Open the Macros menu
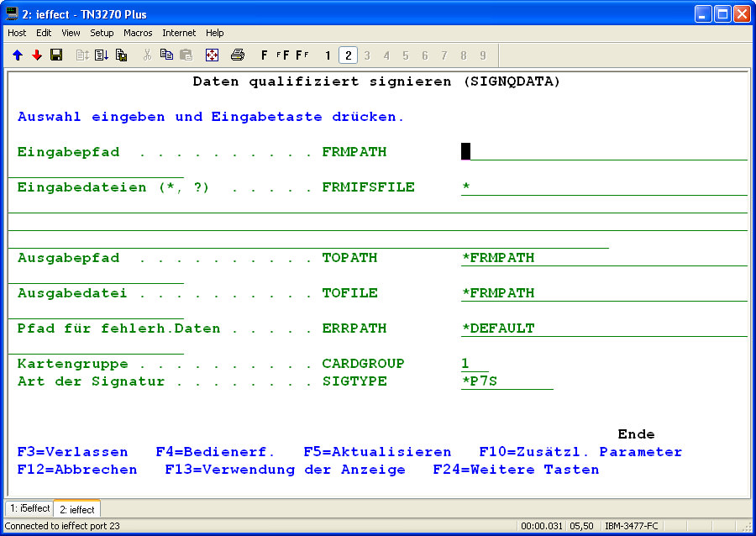756x536 pixels. click(138, 33)
